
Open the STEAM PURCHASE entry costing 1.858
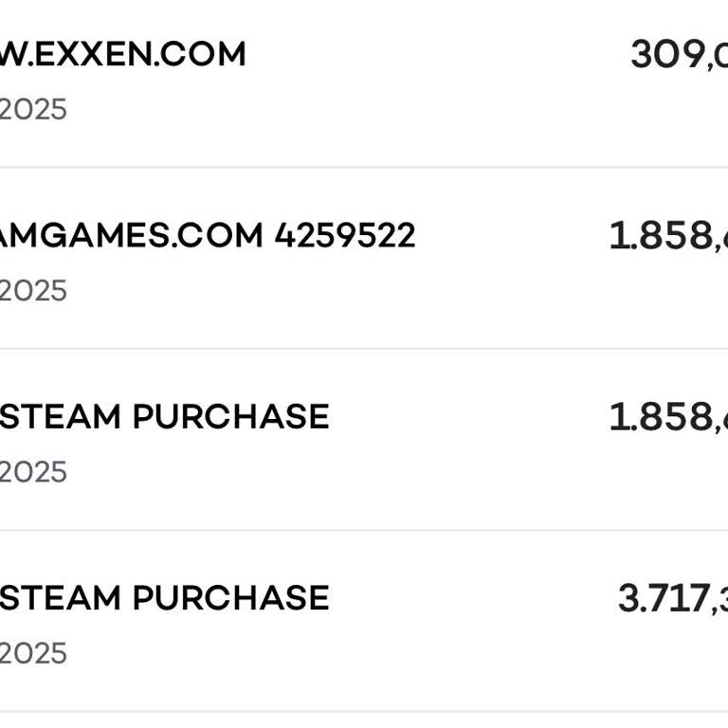pyautogui.click(x=164, y=417)
